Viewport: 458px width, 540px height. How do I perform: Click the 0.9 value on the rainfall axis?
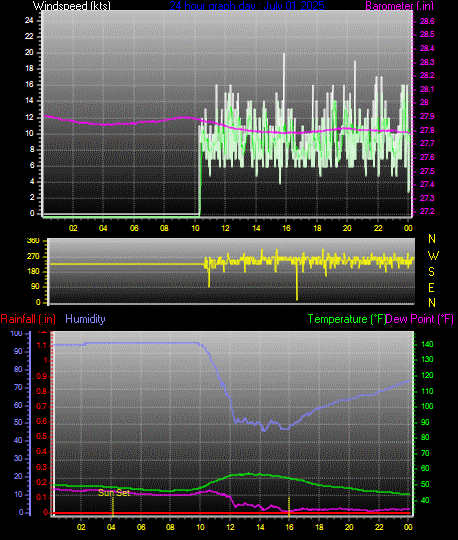42,376
